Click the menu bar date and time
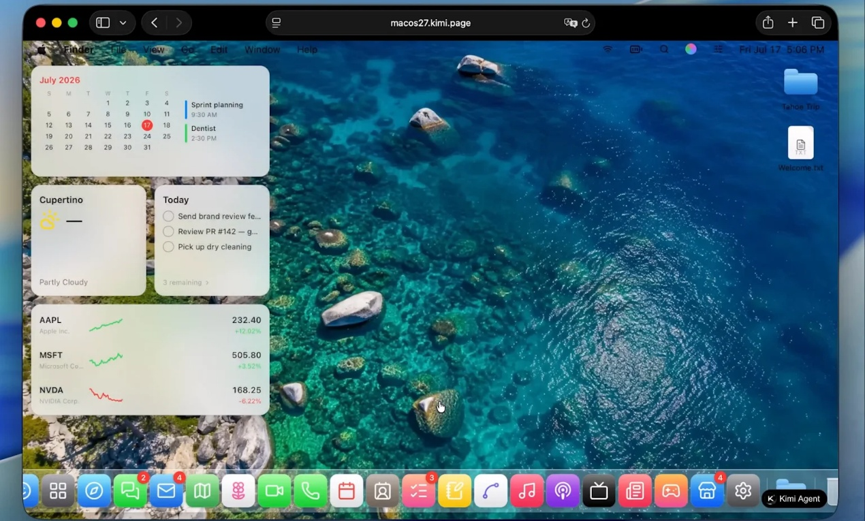The image size is (865, 521). point(782,49)
